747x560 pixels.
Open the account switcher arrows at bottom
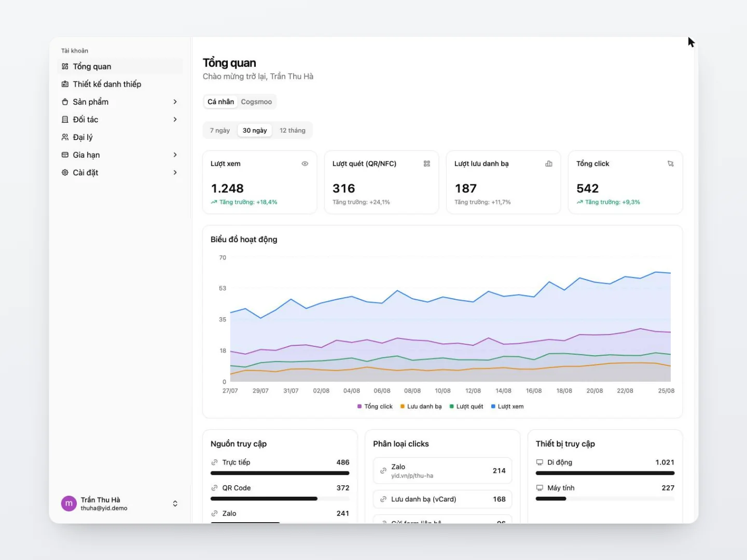tap(175, 503)
